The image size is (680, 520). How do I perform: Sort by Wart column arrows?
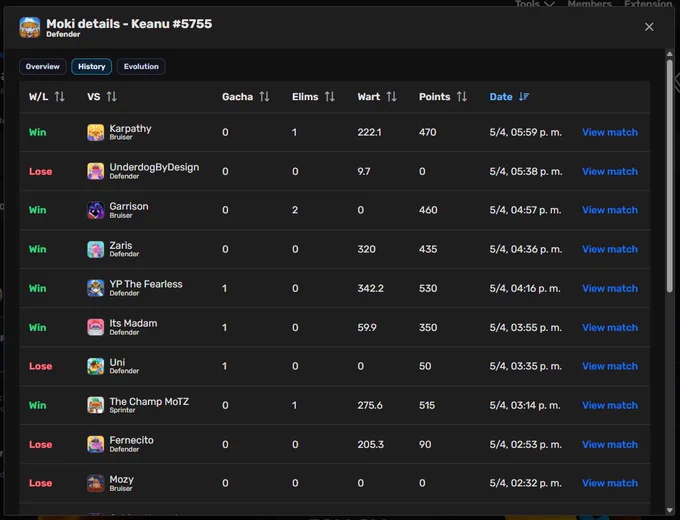coord(392,97)
